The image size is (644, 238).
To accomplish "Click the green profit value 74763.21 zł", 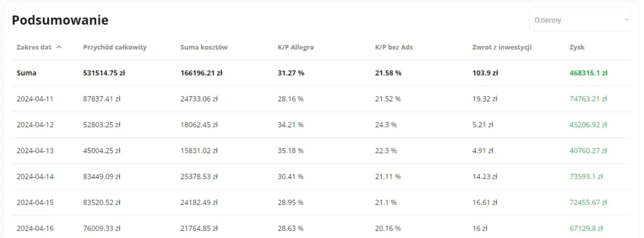I will tap(588, 99).
